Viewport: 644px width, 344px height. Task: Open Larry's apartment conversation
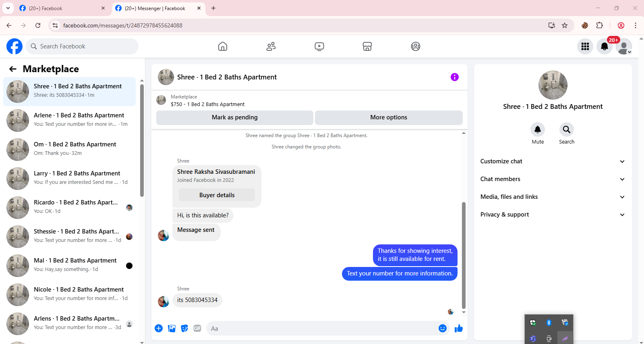coord(70,179)
